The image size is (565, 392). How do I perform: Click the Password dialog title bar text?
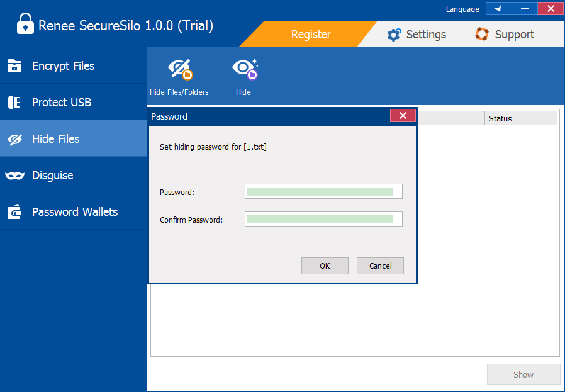(169, 116)
